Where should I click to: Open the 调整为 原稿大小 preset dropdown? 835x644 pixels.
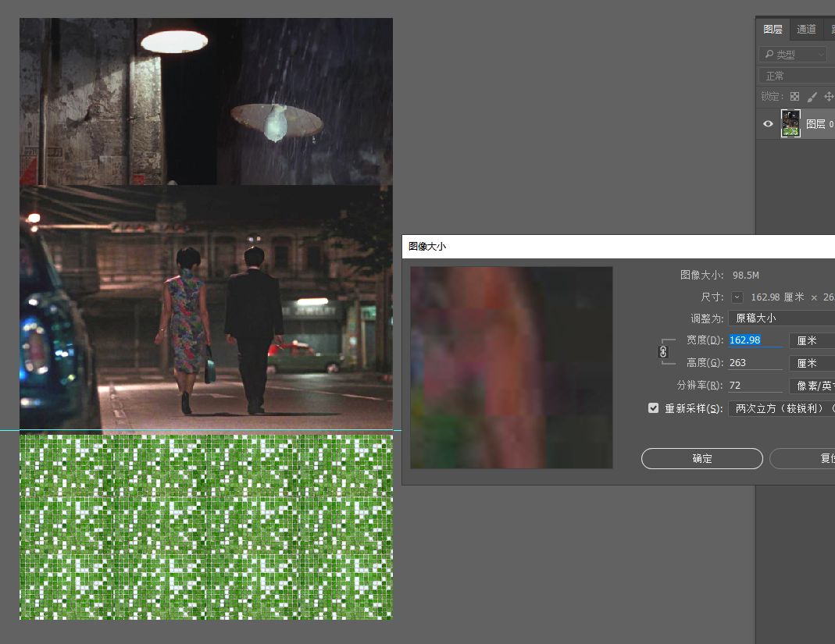[782, 318]
